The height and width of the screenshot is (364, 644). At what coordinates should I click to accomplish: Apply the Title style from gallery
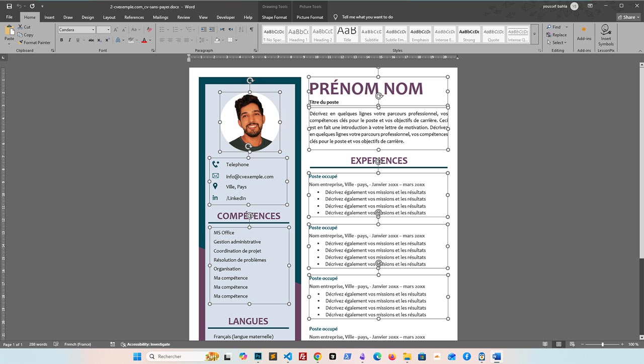347,35
